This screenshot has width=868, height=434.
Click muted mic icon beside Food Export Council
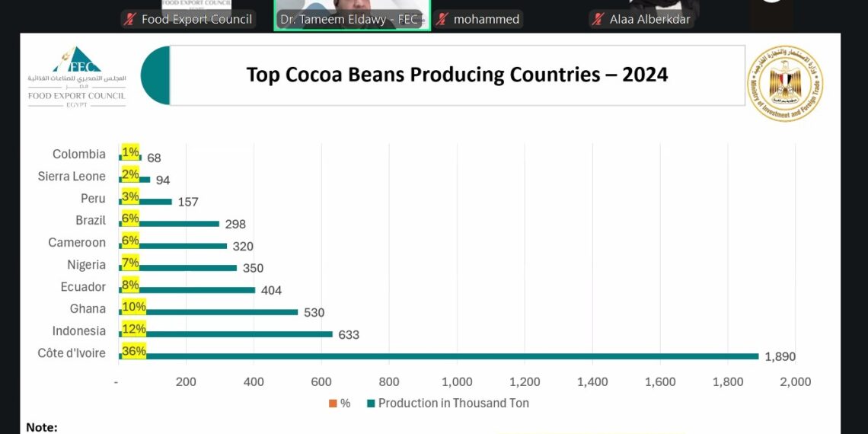click(x=130, y=20)
